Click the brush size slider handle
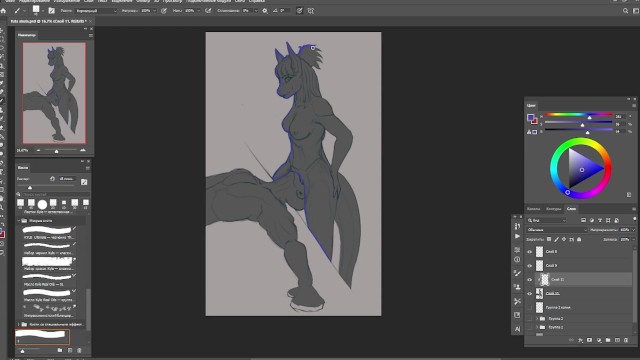This screenshot has width=640, height=360. click(30, 187)
